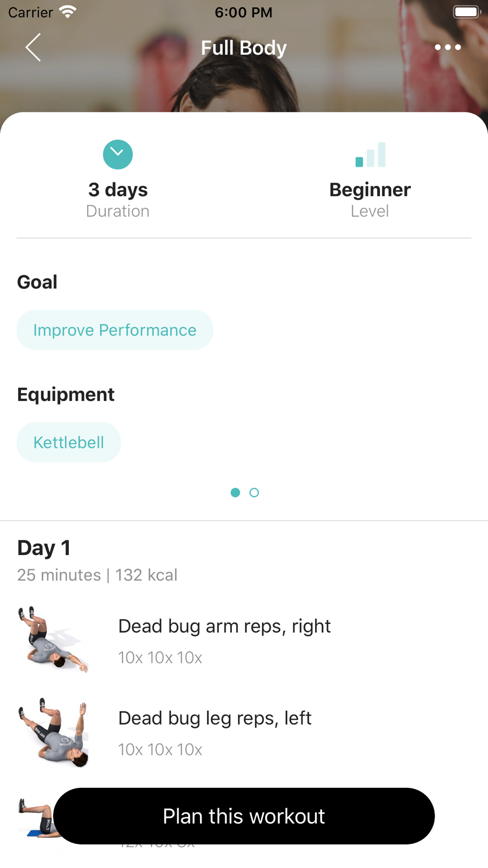The image size is (488, 868).
Task: Tap the Full Body title
Action: click(x=244, y=48)
